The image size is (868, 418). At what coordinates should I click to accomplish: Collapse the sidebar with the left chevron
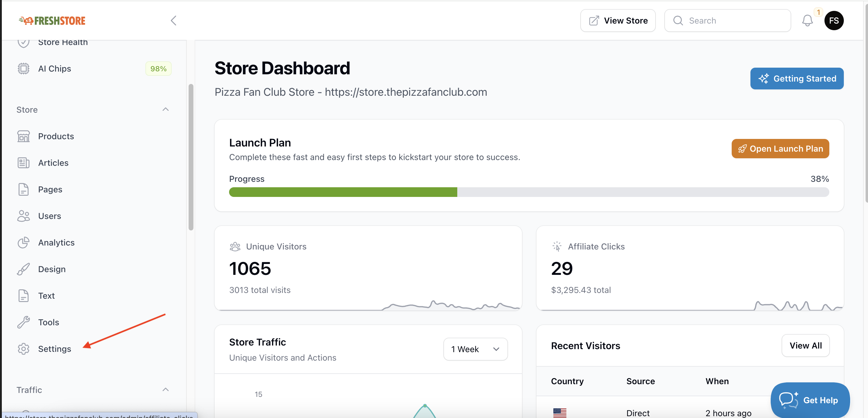pyautogui.click(x=173, y=21)
